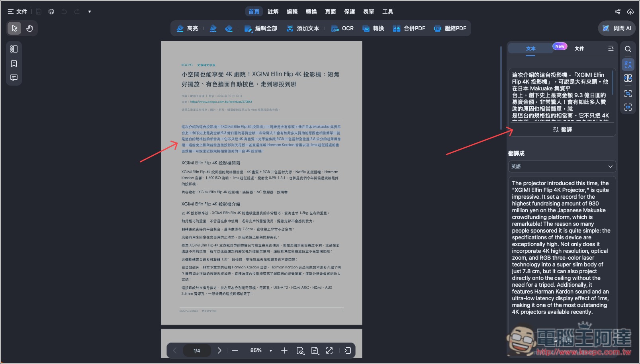Click the OCR tool
The width and height of the screenshot is (640, 364).
coord(343,28)
